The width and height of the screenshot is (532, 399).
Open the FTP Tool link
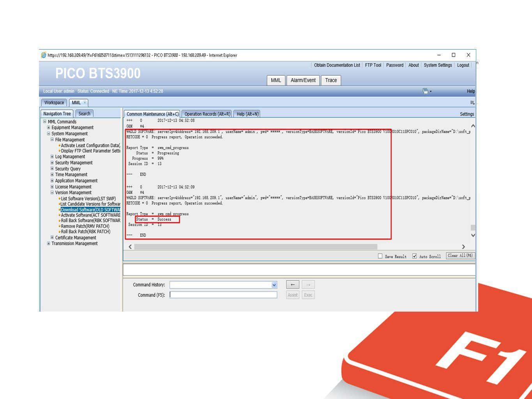coord(373,65)
